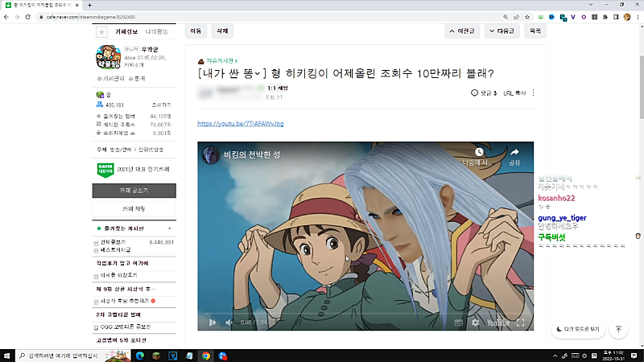Seek along the video progress bar

click(x=365, y=314)
